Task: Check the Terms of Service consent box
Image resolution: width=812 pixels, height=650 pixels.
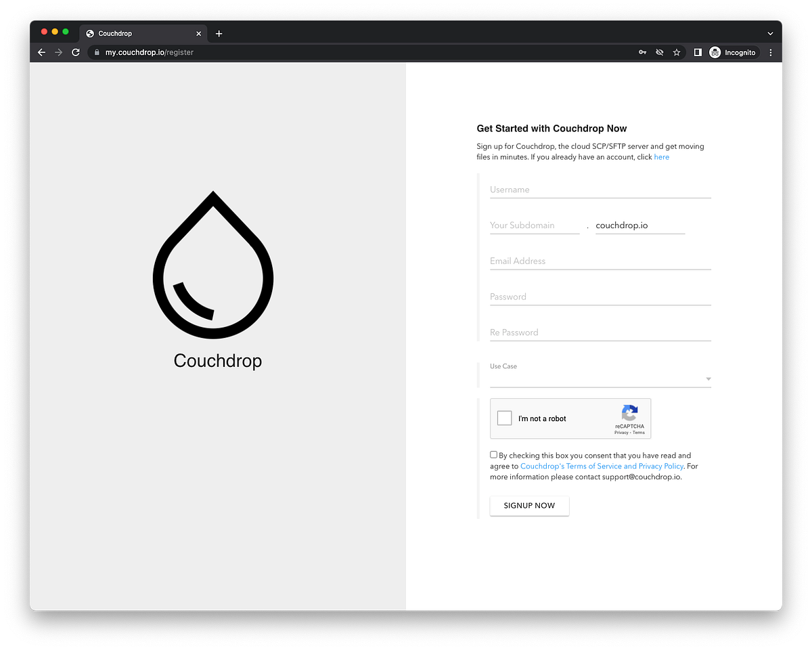Action: pos(493,454)
